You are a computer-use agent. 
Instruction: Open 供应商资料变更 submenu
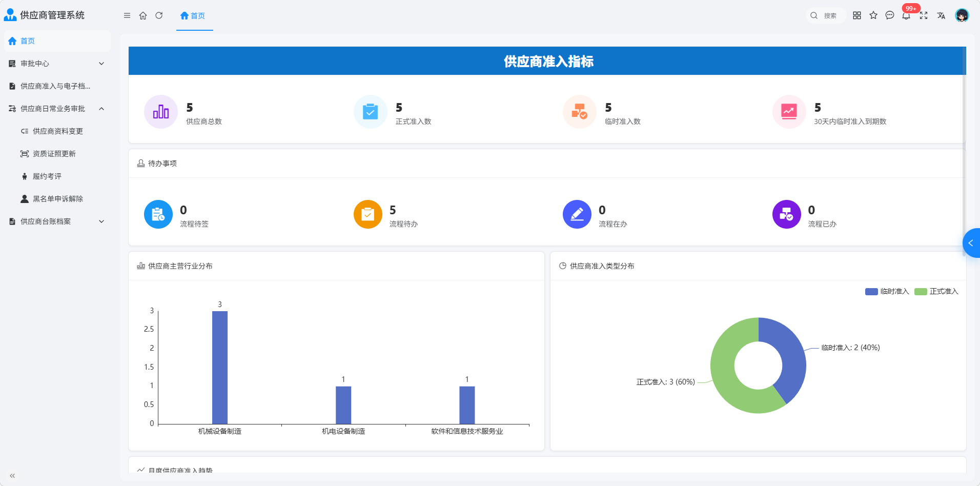click(x=57, y=131)
